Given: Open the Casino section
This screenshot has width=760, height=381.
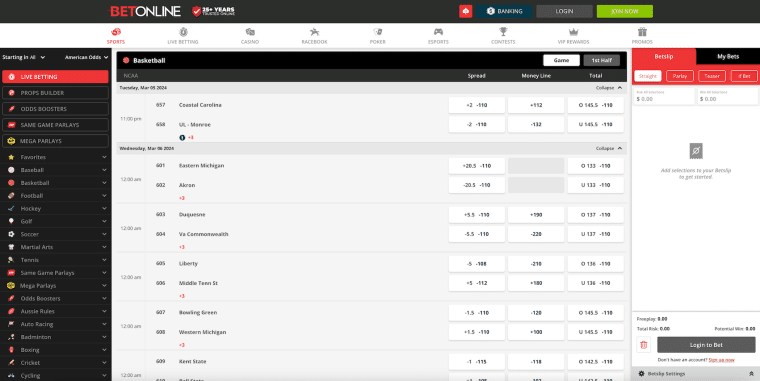Looking at the screenshot, I should [250, 36].
